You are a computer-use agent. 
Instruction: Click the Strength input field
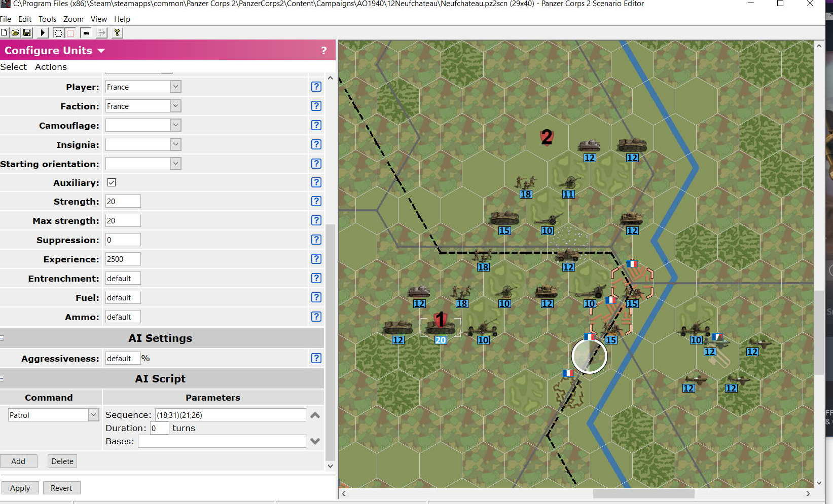pyautogui.click(x=123, y=201)
